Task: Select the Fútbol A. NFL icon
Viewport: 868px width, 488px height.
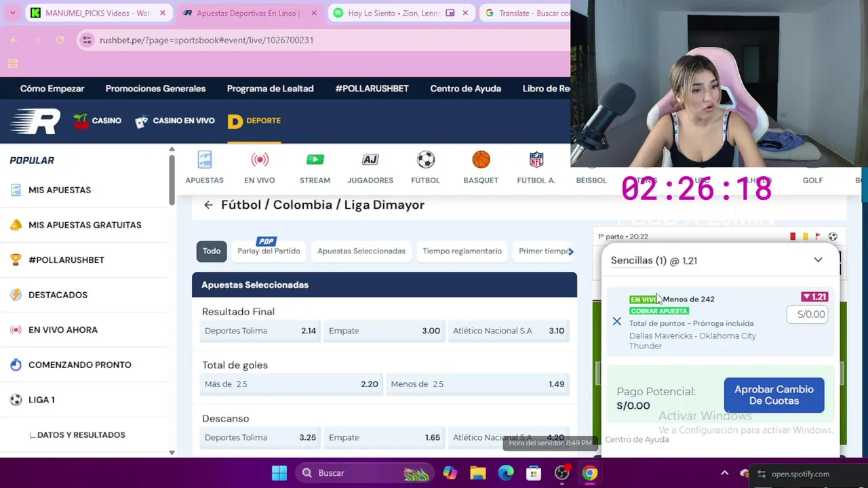Action: tap(536, 167)
